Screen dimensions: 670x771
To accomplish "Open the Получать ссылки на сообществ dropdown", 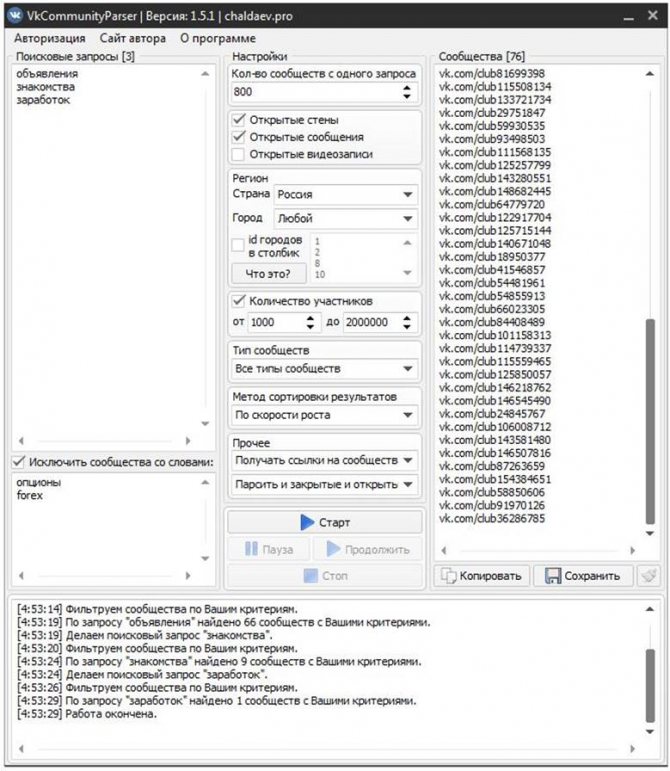I will tap(324, 460).
